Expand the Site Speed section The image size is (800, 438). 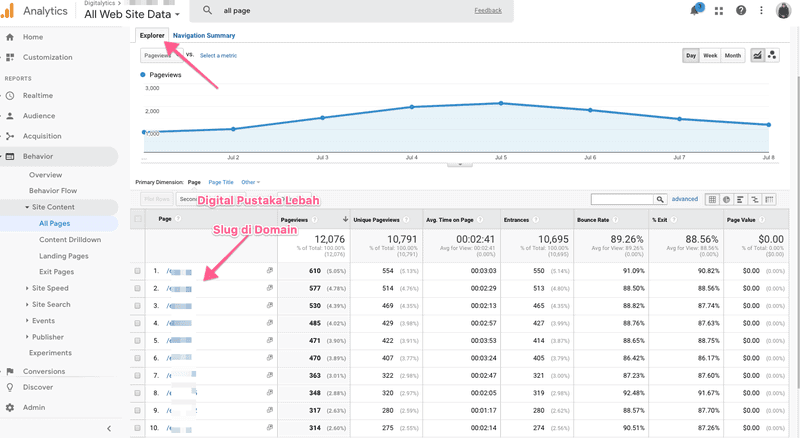27,288
